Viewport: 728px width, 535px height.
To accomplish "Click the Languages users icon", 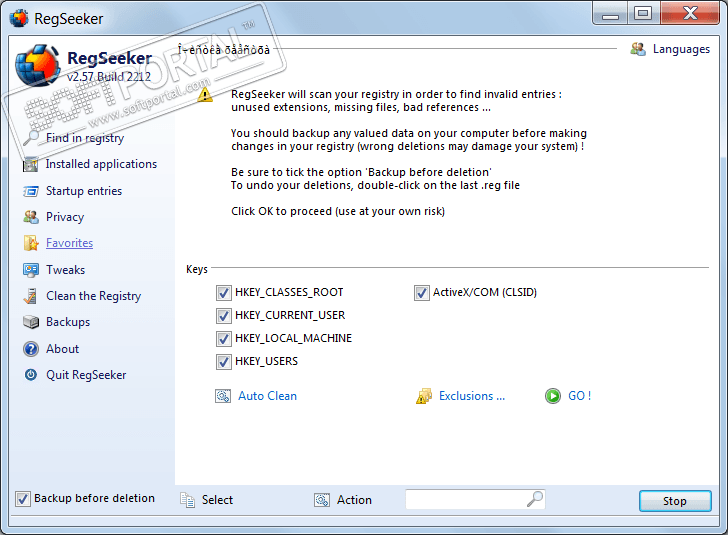I will point(638,49).
